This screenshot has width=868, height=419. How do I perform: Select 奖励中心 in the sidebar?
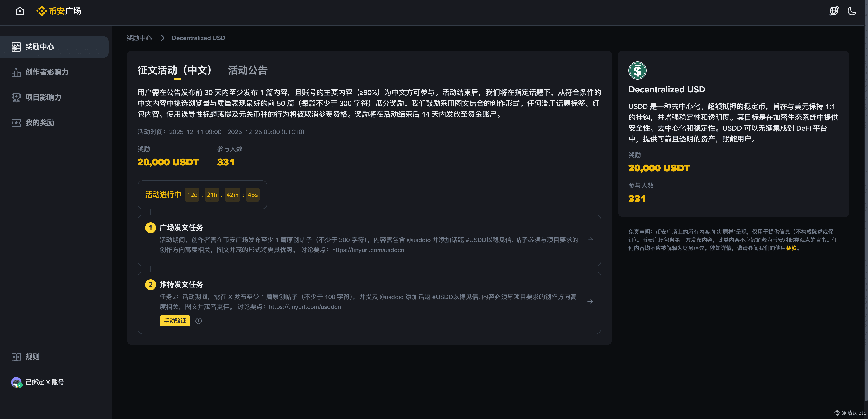tap(39, 47)
